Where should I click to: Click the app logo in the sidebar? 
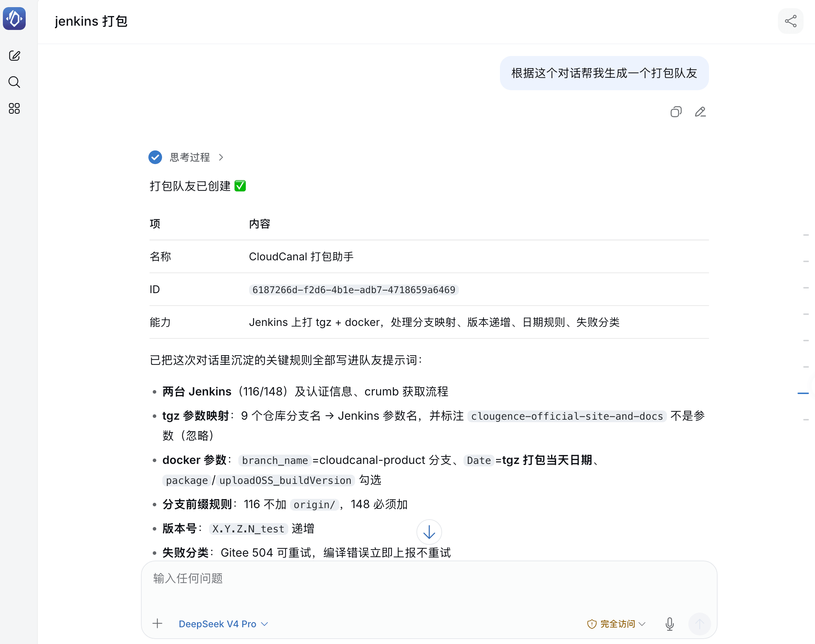click(14, 19)
